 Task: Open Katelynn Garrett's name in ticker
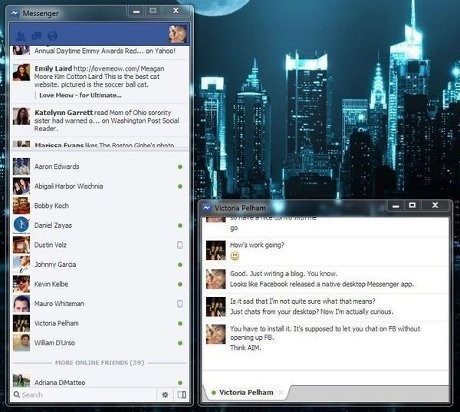tap(63, 112)
